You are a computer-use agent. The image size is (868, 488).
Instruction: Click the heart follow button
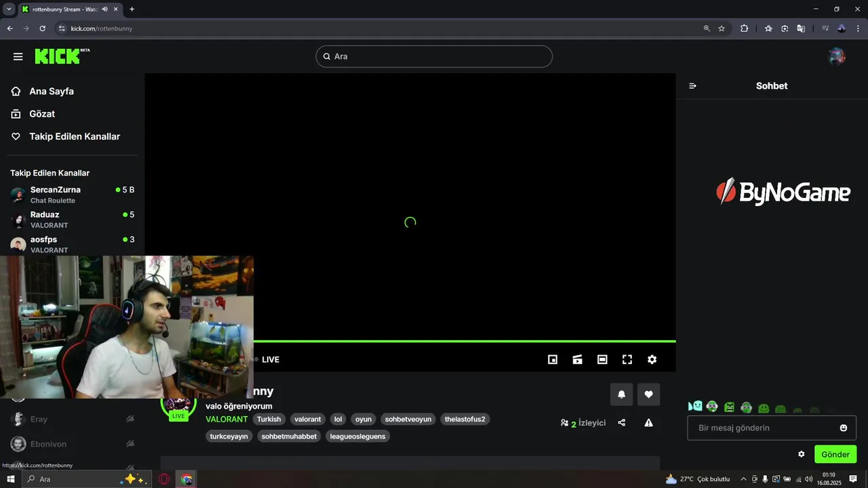[x=648, y=394]
